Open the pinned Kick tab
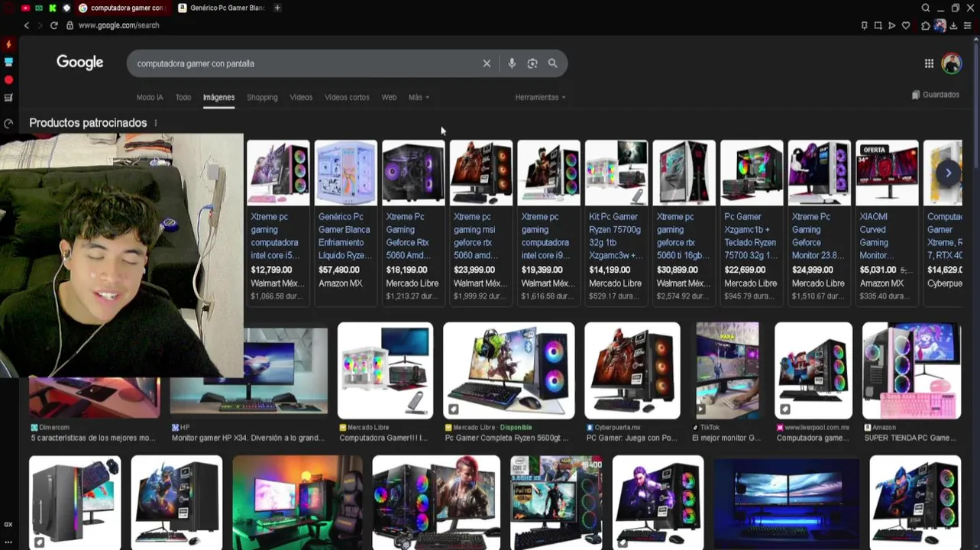 pos(52,8)
